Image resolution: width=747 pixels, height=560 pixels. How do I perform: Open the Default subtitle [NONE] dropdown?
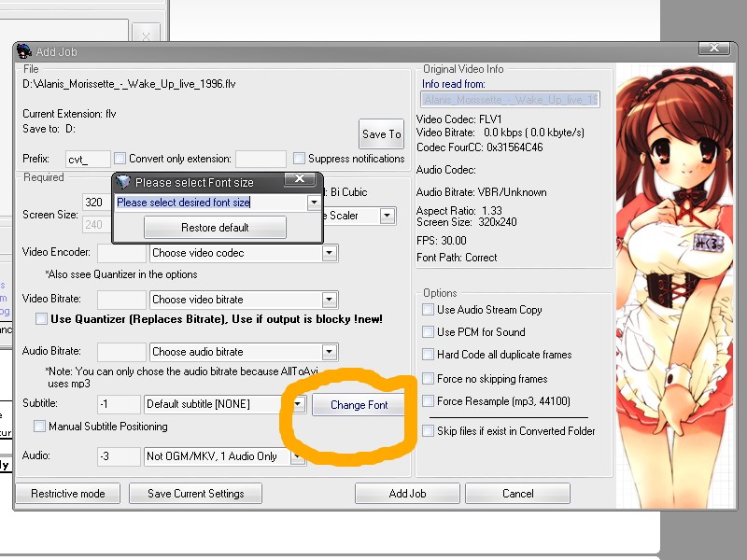pyautogui.click(x=298, y=404)
